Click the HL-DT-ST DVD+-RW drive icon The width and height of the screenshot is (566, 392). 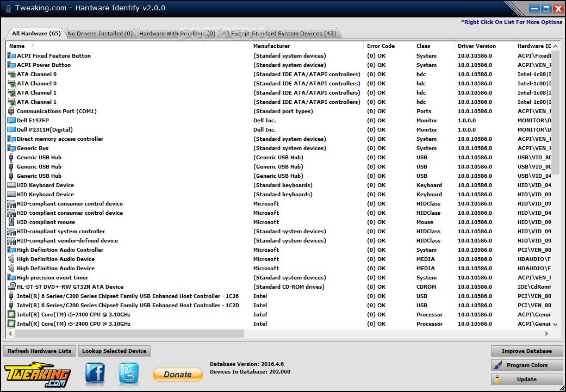[11, 287]
